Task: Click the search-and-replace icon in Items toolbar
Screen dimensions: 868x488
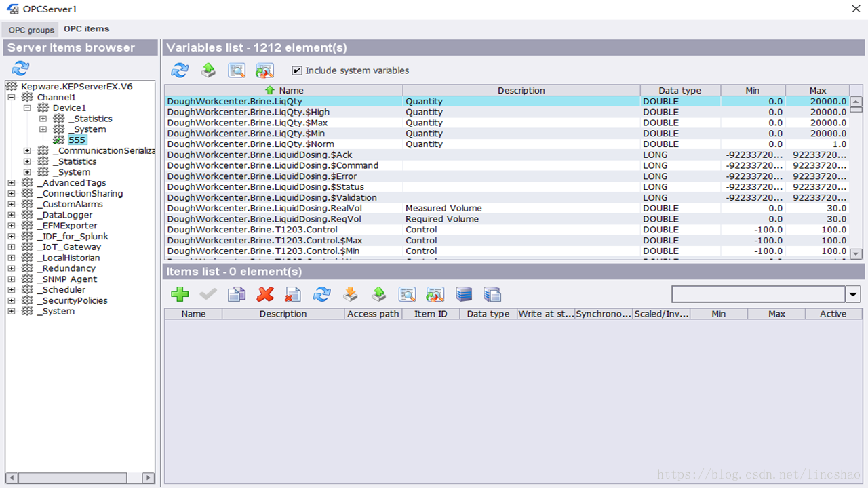Action: 435,294
